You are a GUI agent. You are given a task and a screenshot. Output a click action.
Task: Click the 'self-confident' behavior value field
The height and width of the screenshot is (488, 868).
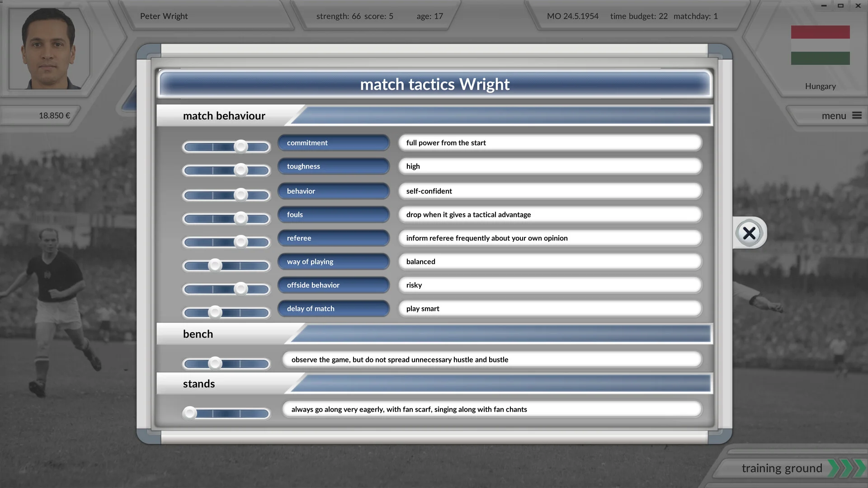[549, 191]
